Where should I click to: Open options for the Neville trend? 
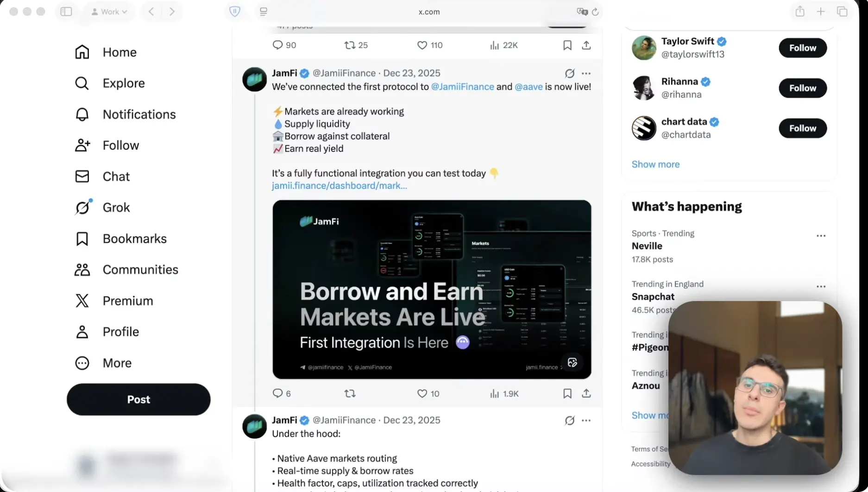(x=821, y=236)
